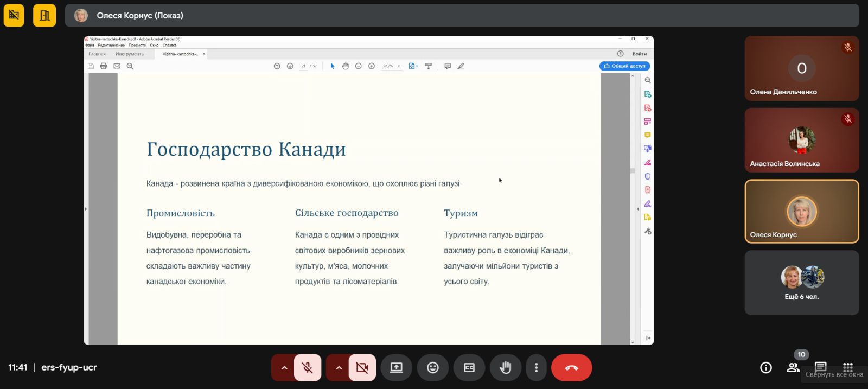868x389 pixels.
Task: Start presenting your screen
Action: [x=397, y=368]
